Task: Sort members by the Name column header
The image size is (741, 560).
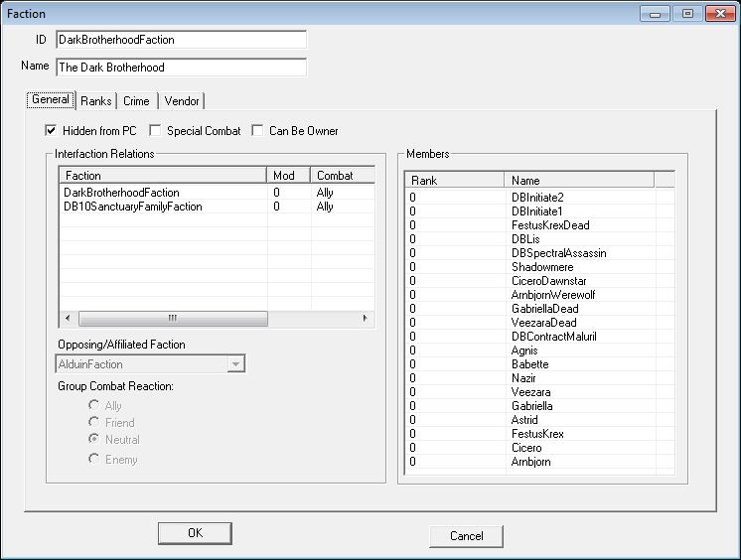Action: click(x=579, y=180)
